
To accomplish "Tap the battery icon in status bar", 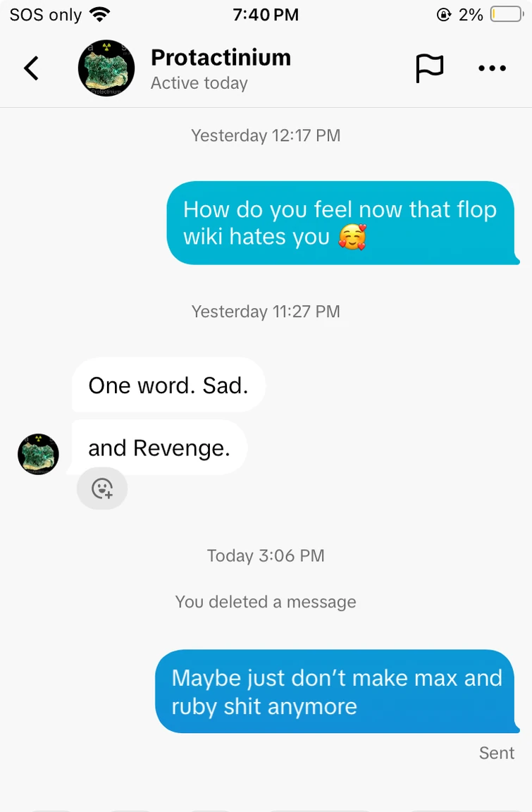I will 507,14.
